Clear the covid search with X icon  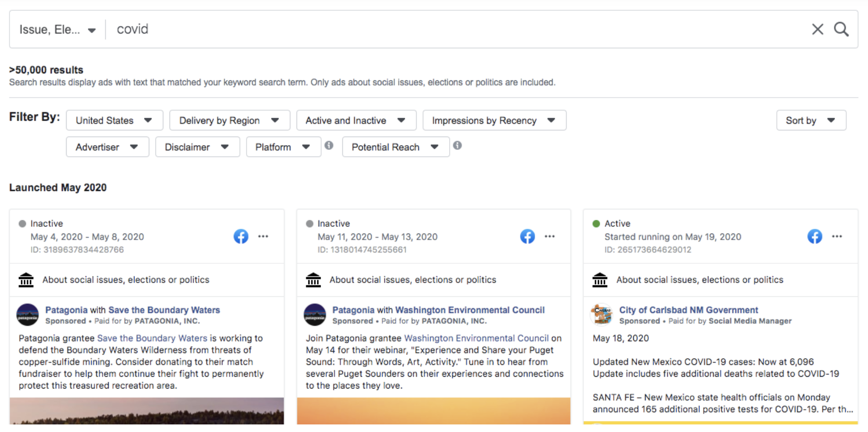[x=817, y=29]
